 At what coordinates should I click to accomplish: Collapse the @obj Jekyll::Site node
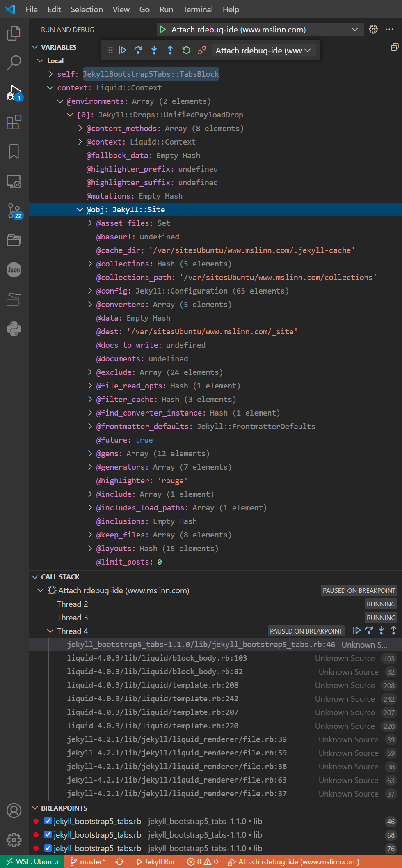point(80,210)
